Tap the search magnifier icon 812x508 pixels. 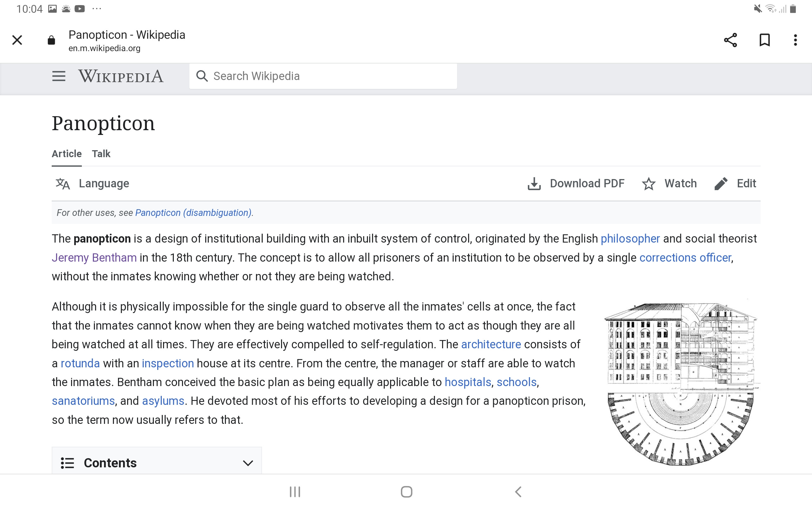coord(202,76)
